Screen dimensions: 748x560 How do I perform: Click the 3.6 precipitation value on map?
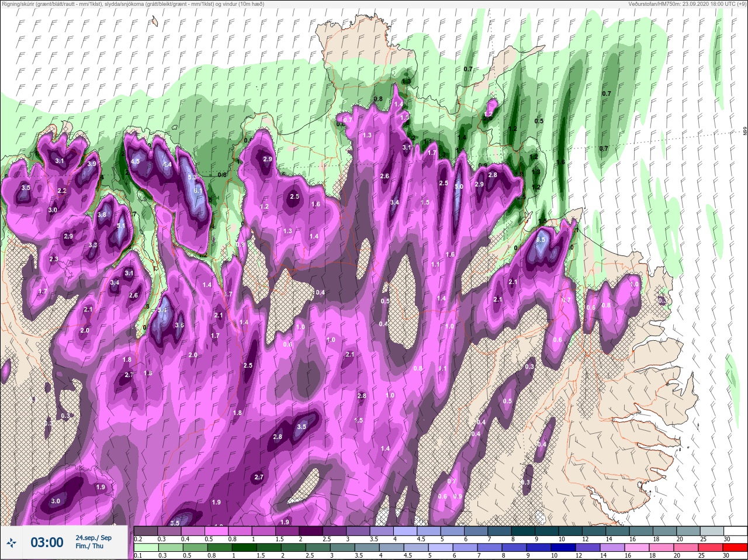pyautogui.click(x=179, y=325)
